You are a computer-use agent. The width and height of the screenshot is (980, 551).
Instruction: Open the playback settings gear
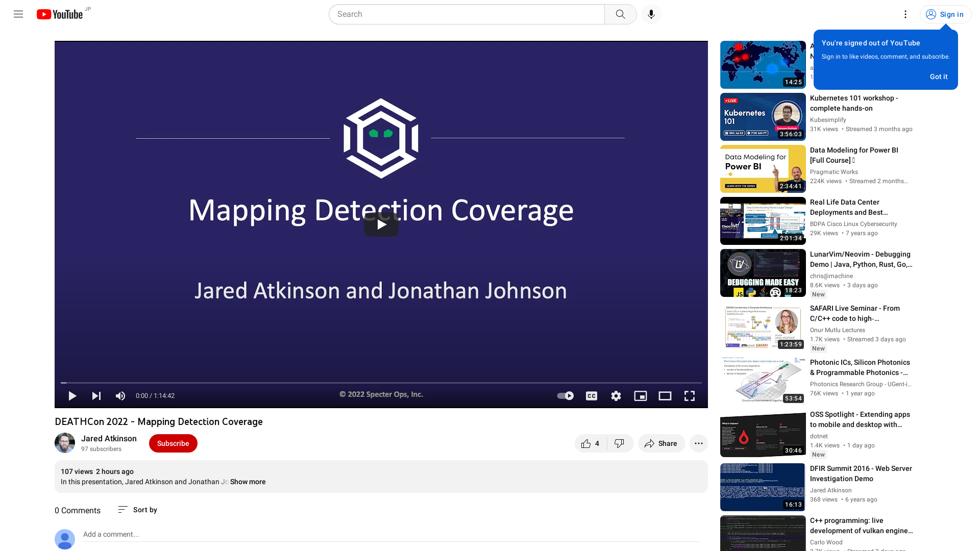(x=616, y=395)
